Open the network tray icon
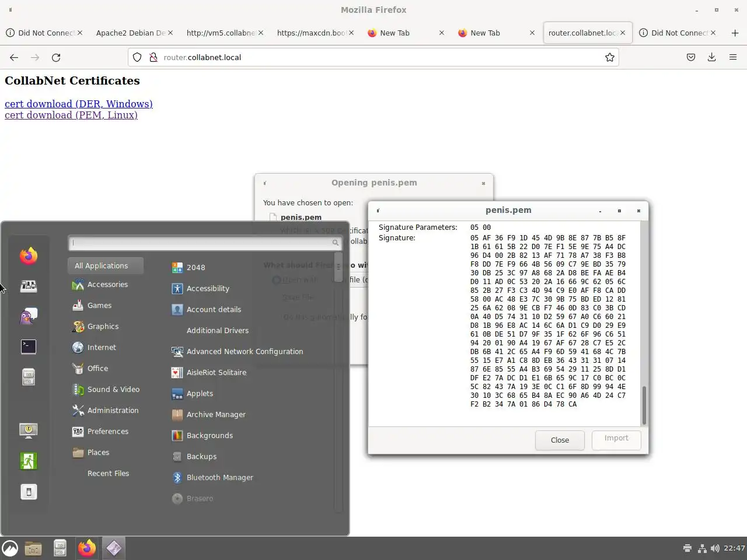Viewport: 747px width, 560px height. pyautogui.click(x=702, y=548)
